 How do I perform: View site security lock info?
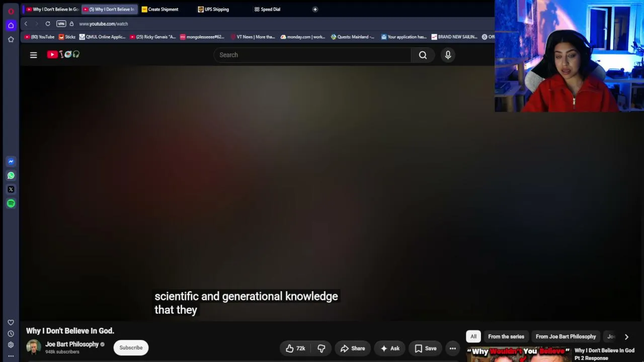(x=71, y=24)
